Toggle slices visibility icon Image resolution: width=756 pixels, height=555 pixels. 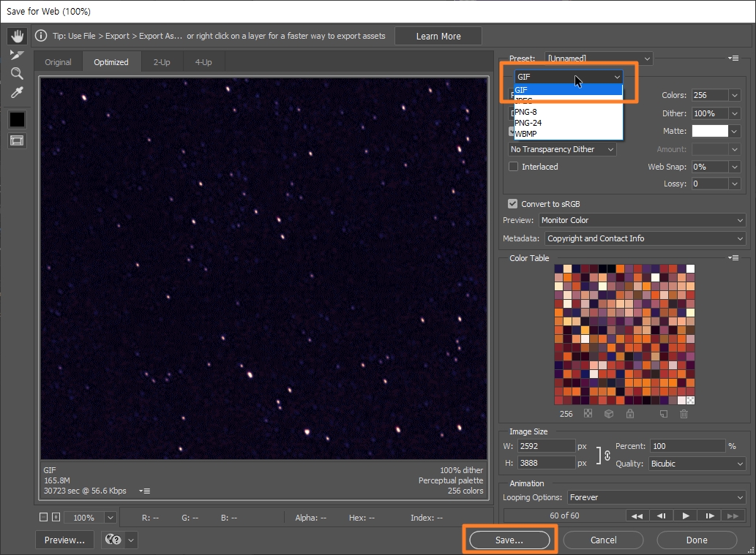click(x=17, y=140)
